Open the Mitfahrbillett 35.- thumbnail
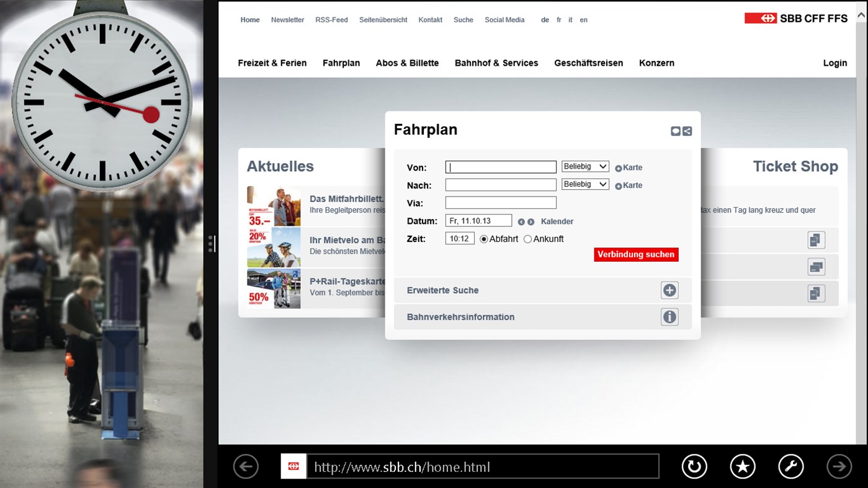The image size is (868, 488). (x=274, y=206)
